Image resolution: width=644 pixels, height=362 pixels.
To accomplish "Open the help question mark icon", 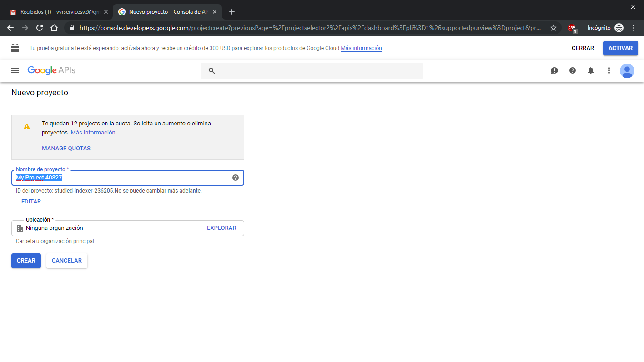I will [x=573, y=70].
